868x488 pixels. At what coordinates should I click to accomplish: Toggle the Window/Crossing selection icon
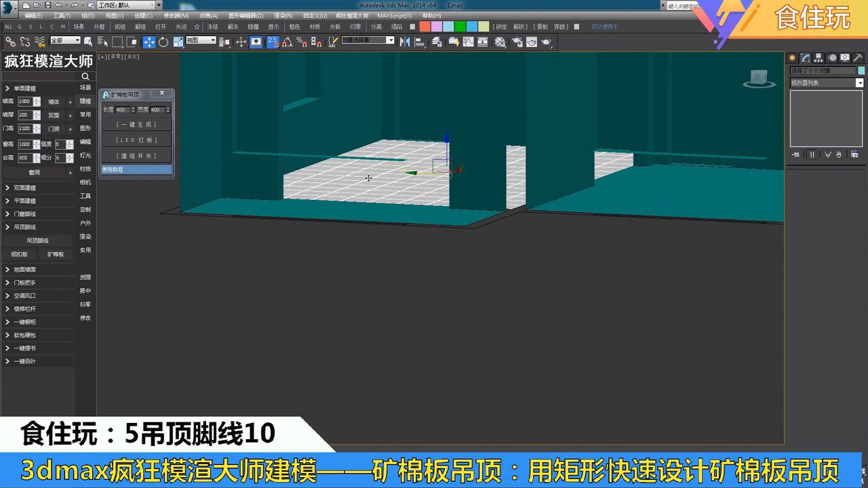131,41
